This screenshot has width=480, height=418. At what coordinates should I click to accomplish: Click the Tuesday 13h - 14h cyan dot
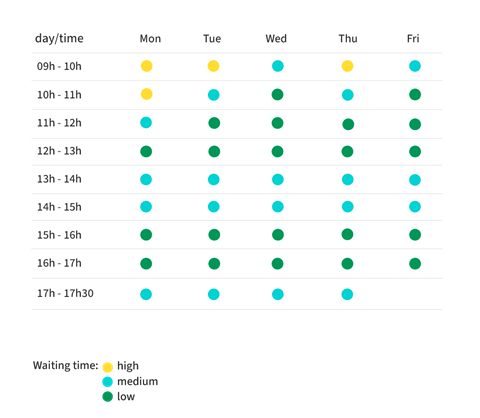214,180
